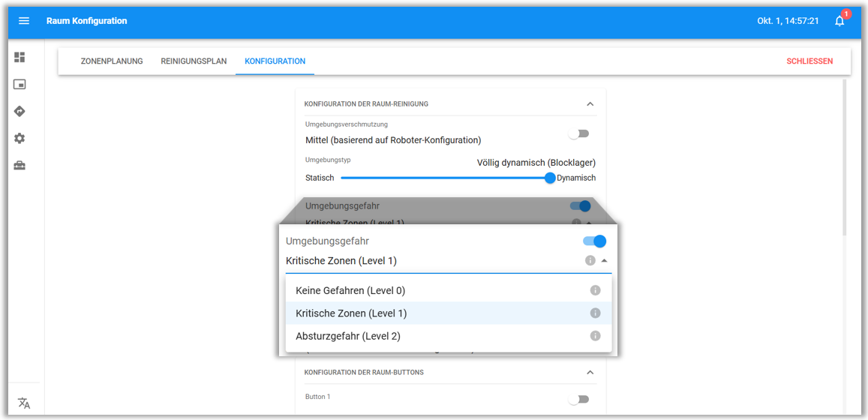The image size is (868, 420).
Task: Open the dashboard icon in sidebar
Action: click(x=20, y=58)
